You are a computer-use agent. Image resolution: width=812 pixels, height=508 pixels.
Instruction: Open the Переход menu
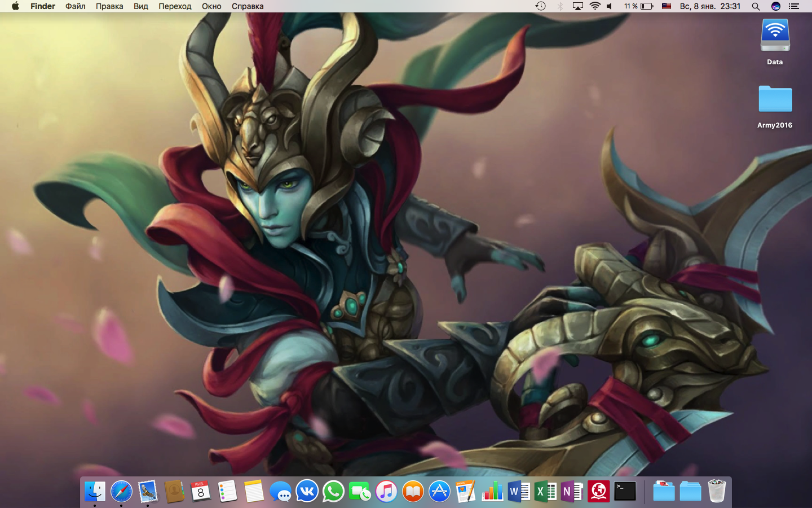tap(175, 6)
